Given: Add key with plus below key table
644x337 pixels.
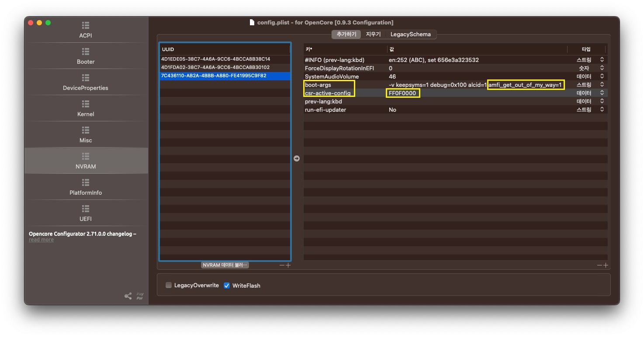Looking at the screenshot, I should (606, 265).
